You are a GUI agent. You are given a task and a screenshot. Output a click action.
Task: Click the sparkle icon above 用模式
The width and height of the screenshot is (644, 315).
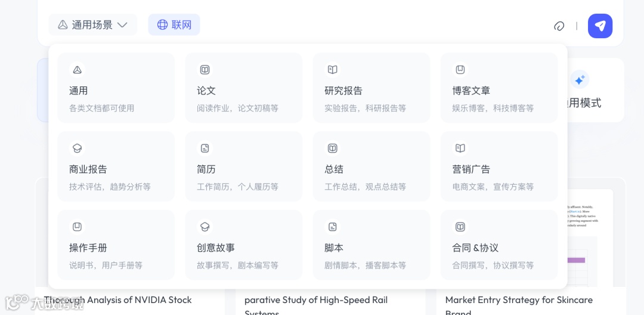580,80
